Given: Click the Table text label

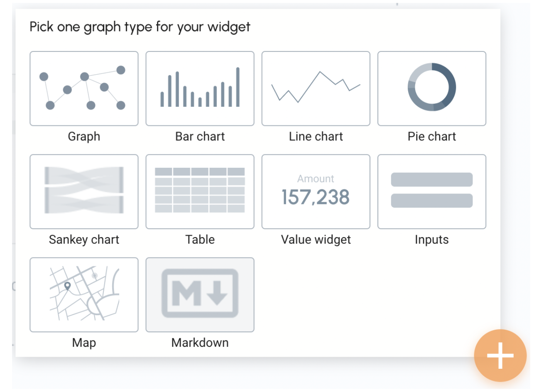Looking at the screenshot, I should point(200,240).
